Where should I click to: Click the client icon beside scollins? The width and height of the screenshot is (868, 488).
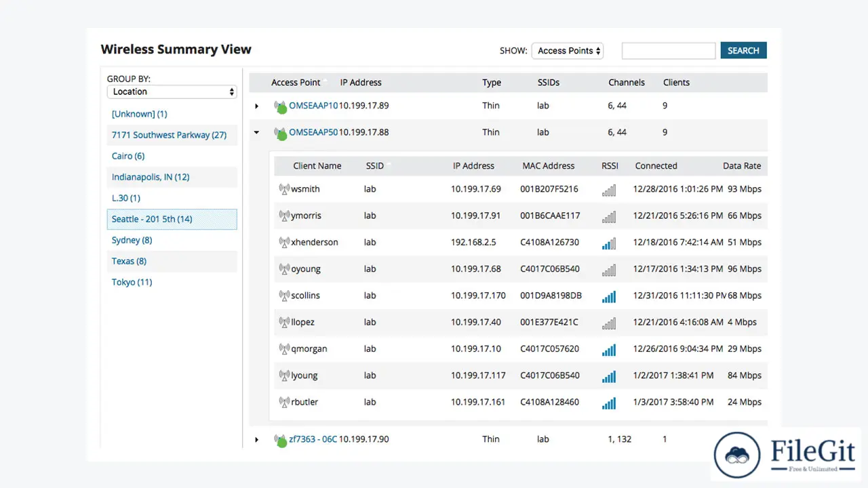click(x=284, y=296)
